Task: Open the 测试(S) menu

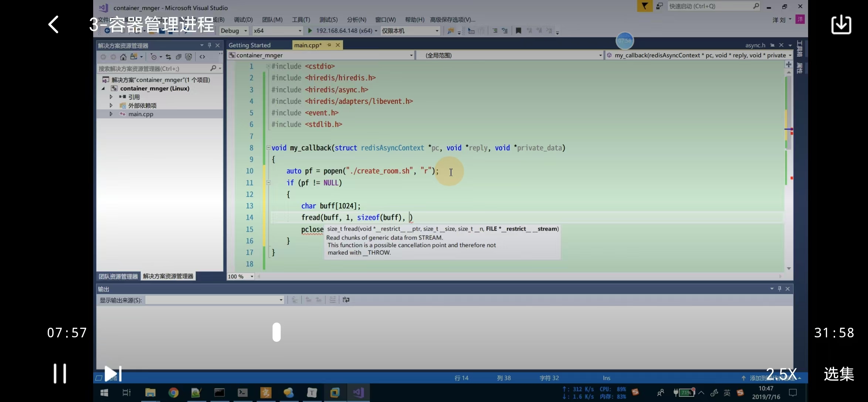Action: point(329,20)
